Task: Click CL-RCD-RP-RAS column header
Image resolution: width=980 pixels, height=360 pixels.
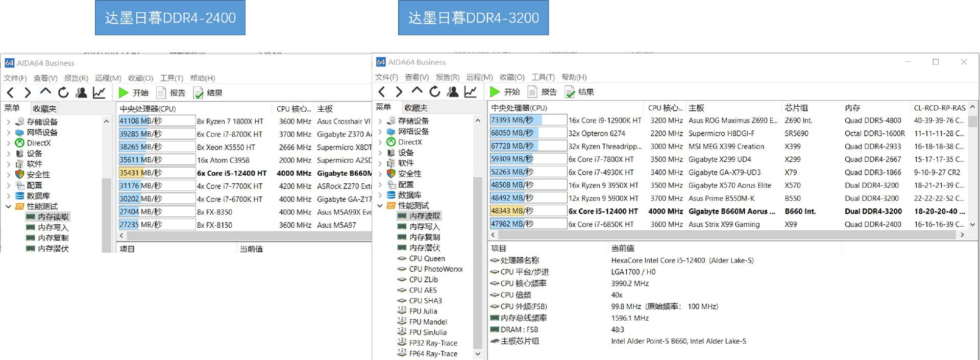Action: coord(940,108)
